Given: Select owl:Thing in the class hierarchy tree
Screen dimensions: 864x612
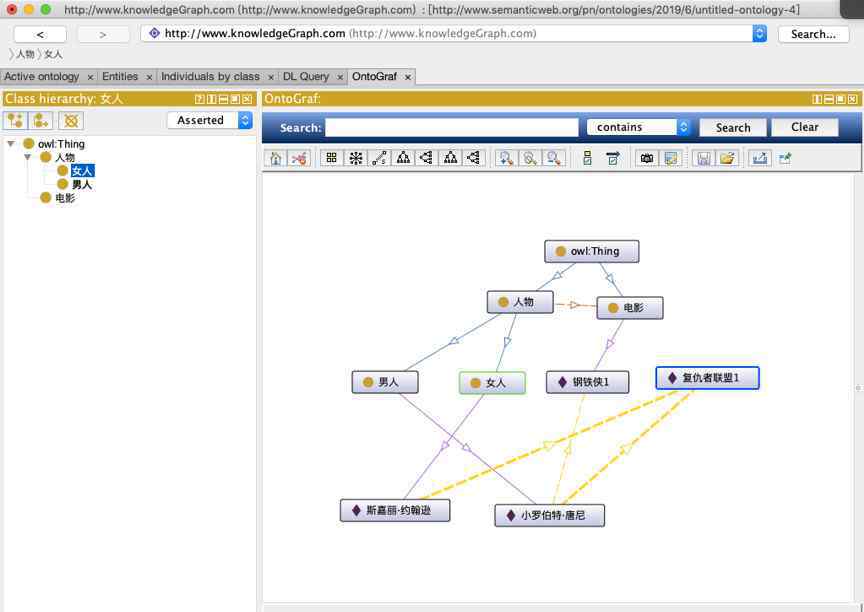Looking at the screenshot, I should click(x=61, y=144).
